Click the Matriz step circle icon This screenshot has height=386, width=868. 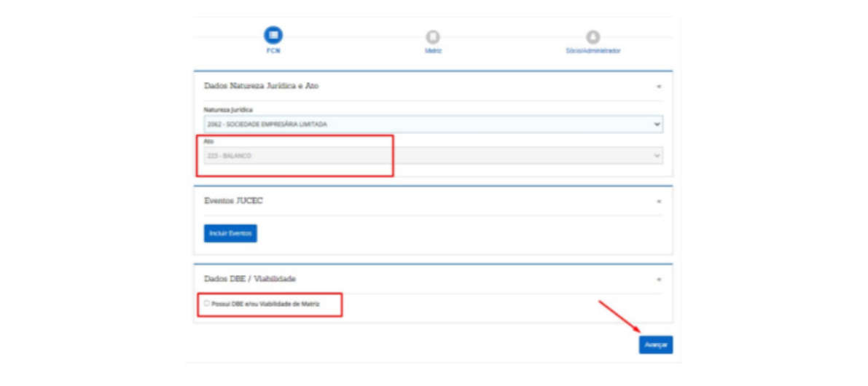[433, 36]
